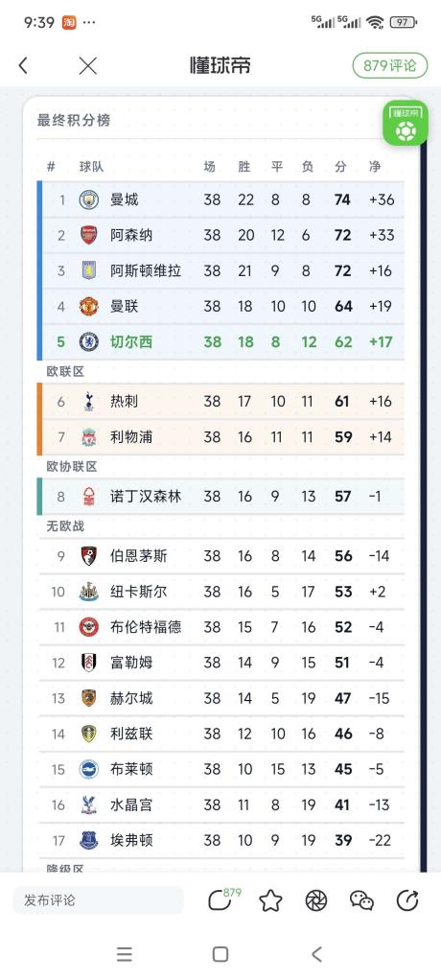Select the highlighted 切尔西 row
This screenshot has width=441, height=980.
pyautogui.click(x=222, y=342)
